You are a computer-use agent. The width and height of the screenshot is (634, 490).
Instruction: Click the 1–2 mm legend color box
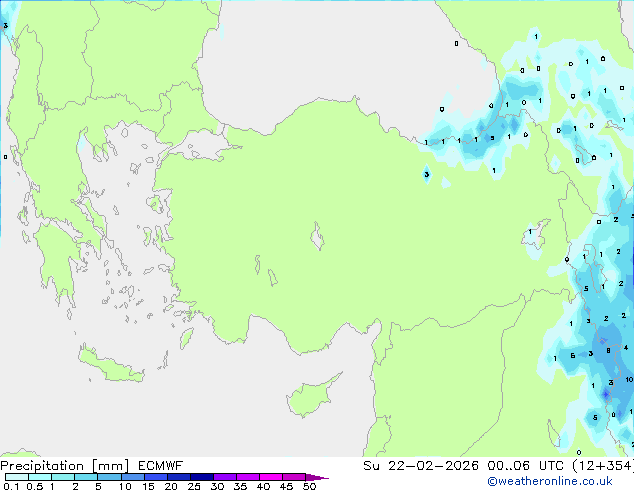(63, 477)
